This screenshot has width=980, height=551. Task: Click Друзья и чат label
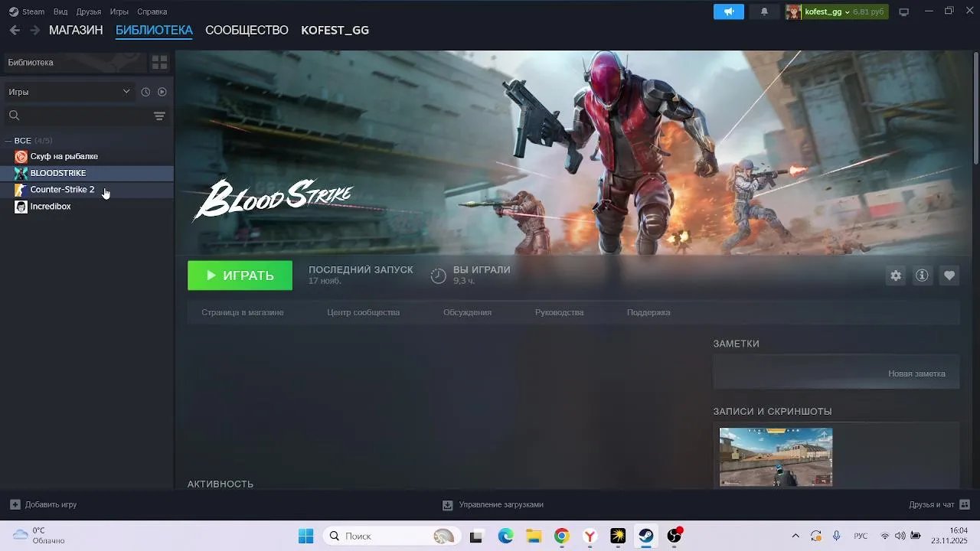(x=932, y=504)
